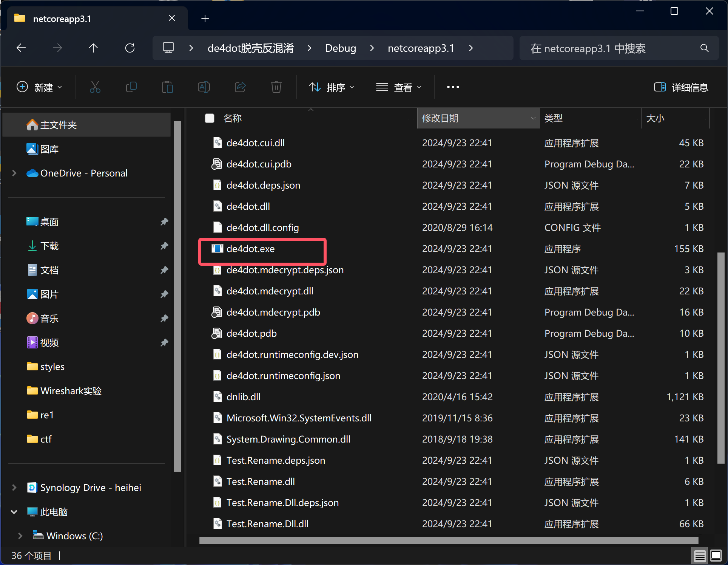
Task: Go back with the left arrow
Action: (x=21, y=48)
